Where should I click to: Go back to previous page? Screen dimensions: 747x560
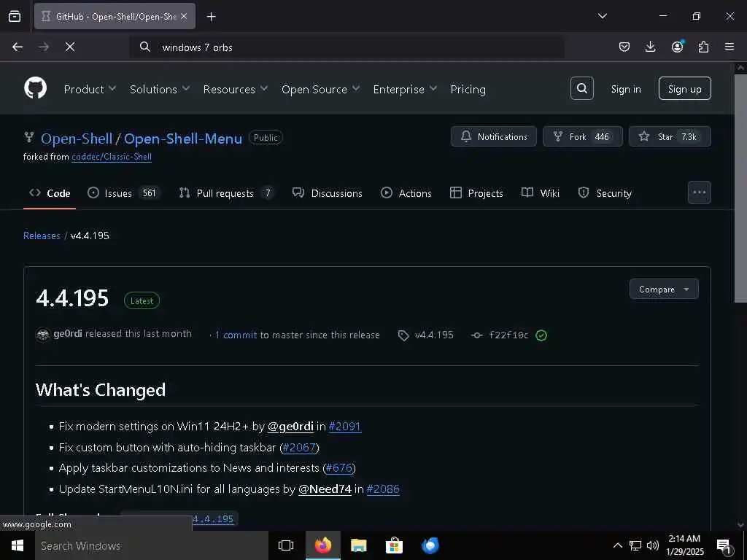tap(18, 47)
